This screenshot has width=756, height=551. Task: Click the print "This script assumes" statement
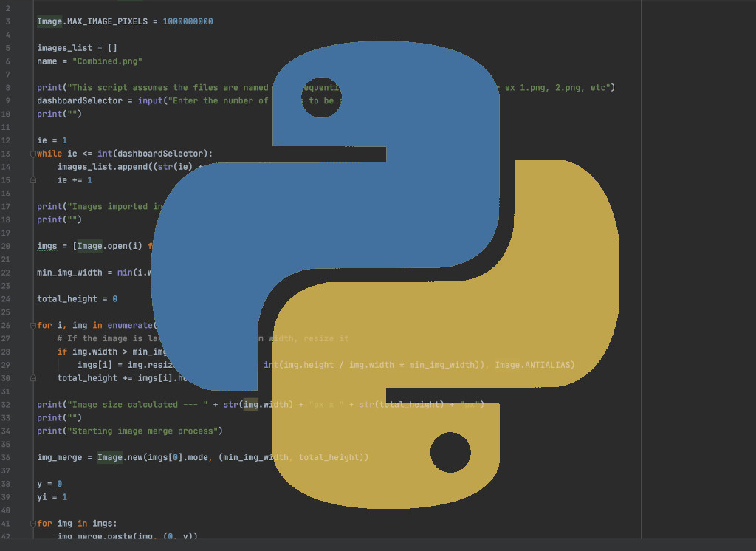(x=326, y=88)
